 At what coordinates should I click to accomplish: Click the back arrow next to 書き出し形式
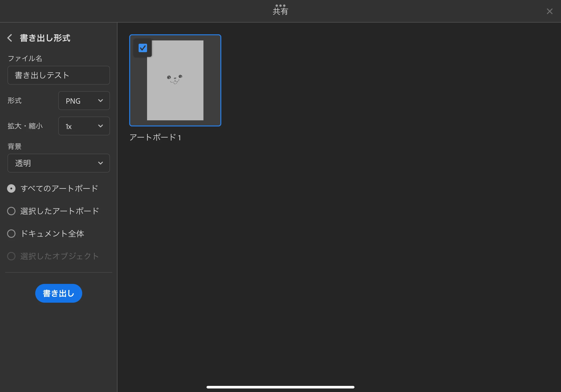[x=10, y=38]
